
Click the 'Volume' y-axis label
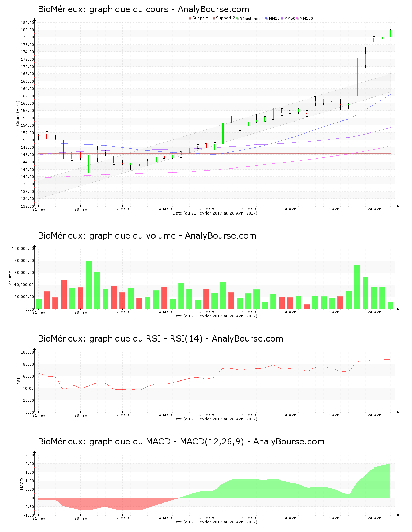click(10, 278)
